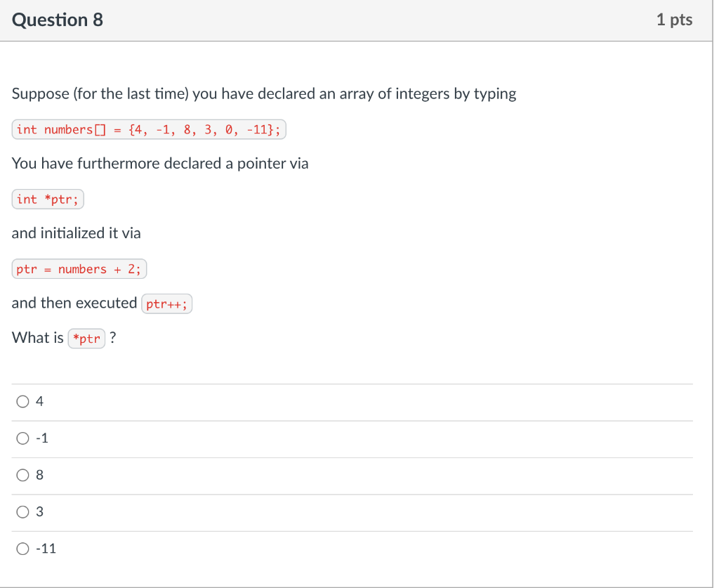Click the 'What is' question text
Screen dimensions: 719x588
pos(38,338)
